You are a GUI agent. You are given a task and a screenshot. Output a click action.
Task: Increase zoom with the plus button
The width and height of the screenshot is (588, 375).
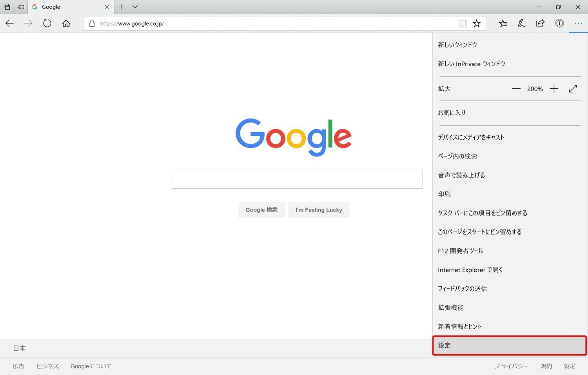click(x=554, y=89)
